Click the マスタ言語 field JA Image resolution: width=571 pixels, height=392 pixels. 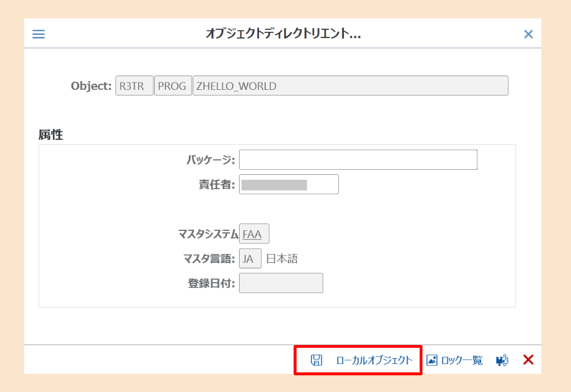coord(250,258)
